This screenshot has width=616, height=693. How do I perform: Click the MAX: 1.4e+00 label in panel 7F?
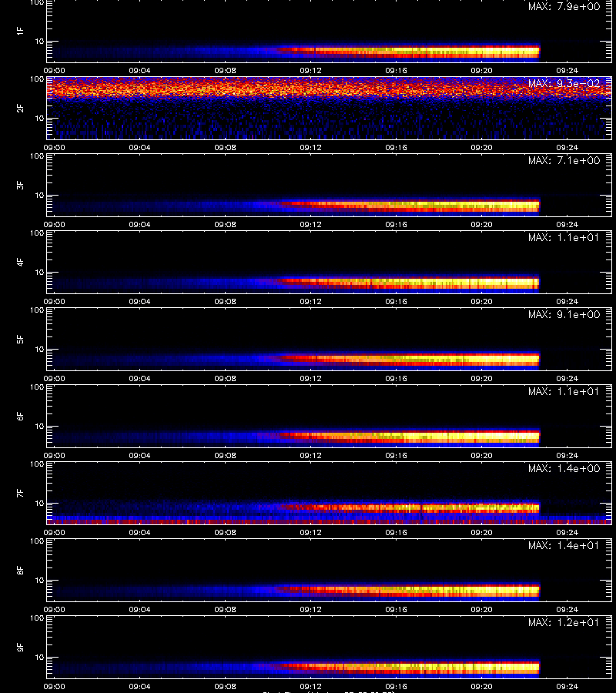click(x=564, y=468)
